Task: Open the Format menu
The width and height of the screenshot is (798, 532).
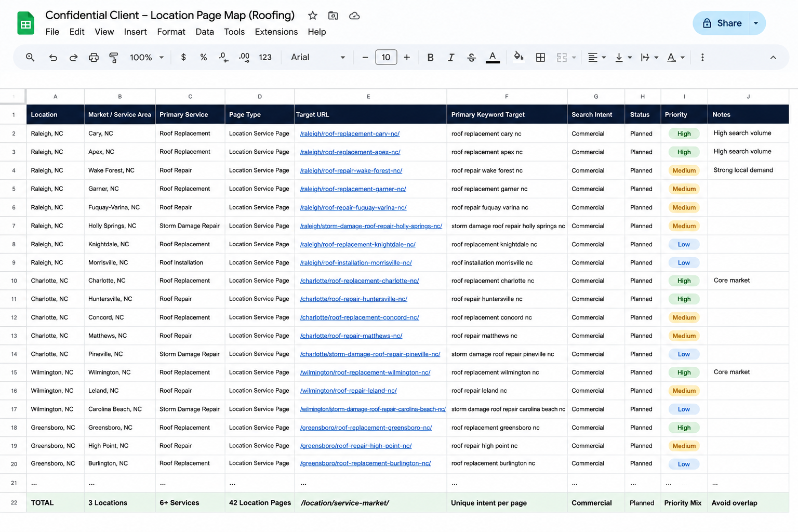Action: coord(171,32)
